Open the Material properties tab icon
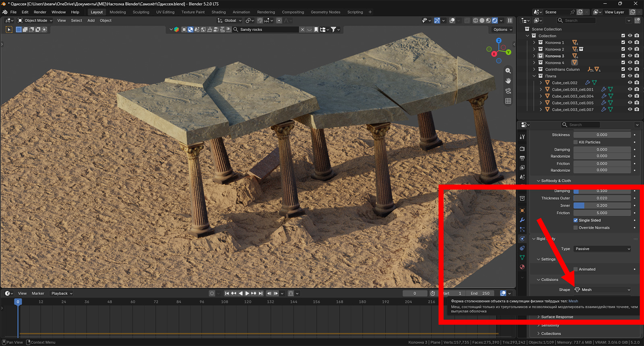The height and width of the screenshot is (346, 644). tap(522, 267)
